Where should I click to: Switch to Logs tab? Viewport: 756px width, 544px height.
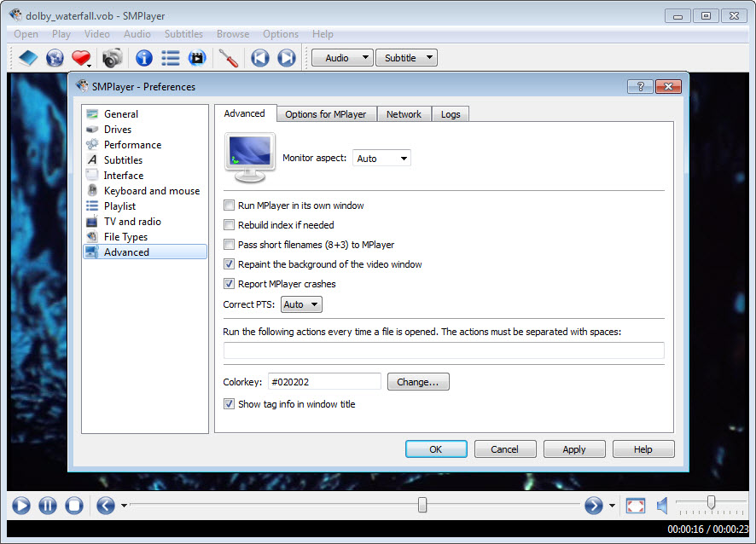tap(451, 114)
